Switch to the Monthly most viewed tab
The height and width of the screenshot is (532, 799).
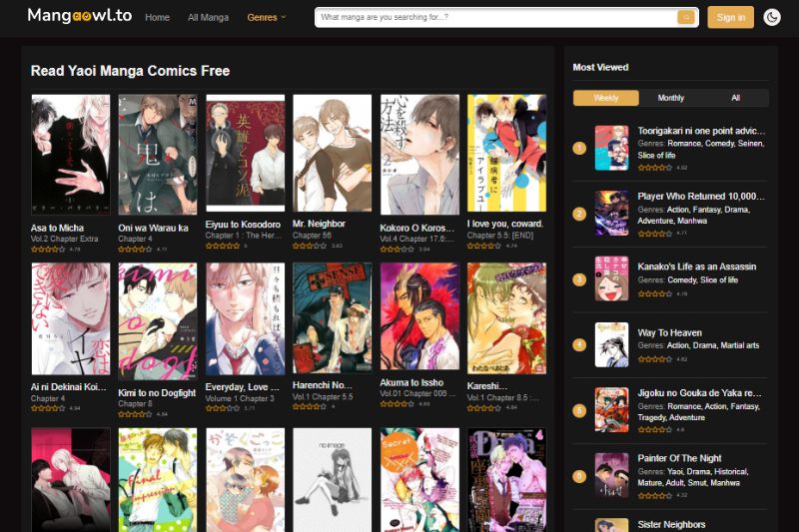coord(670,98)
